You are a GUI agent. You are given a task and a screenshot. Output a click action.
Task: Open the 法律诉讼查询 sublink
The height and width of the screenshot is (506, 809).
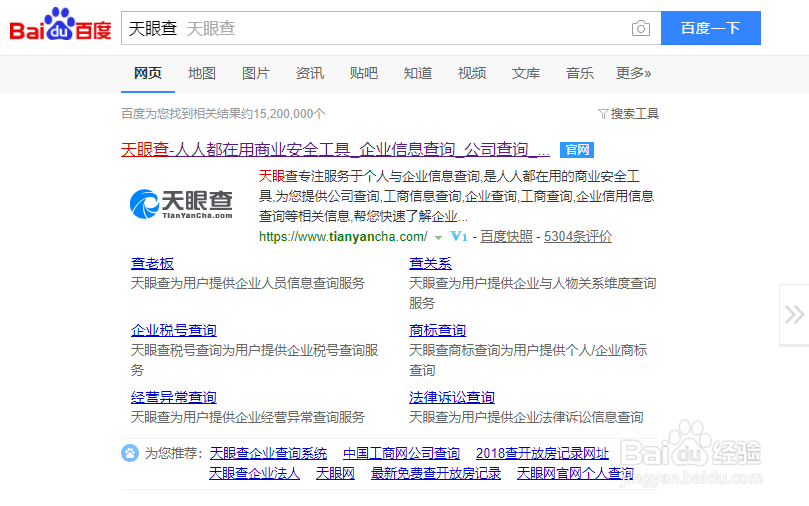[x=452, y=397]
